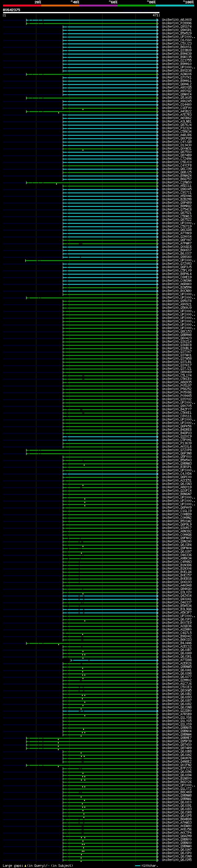
Task: Select hit UniRef100_C1EFV0
Action: click(177, 108)
